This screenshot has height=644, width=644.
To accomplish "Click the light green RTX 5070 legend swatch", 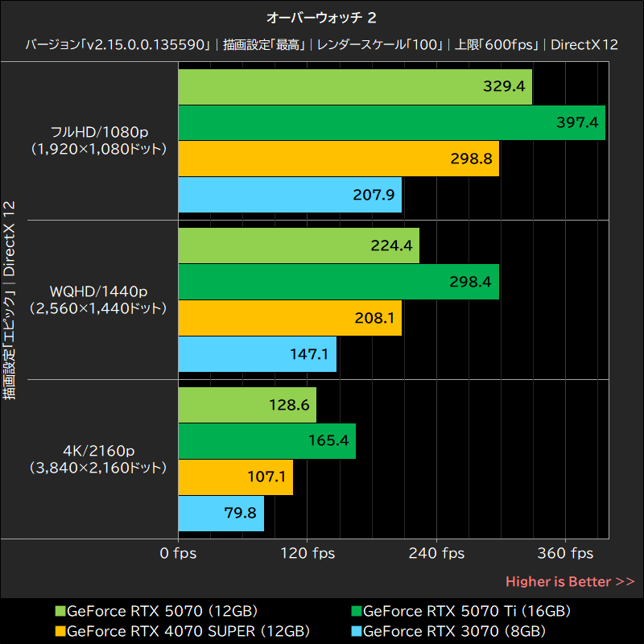I will click(60, 611).
